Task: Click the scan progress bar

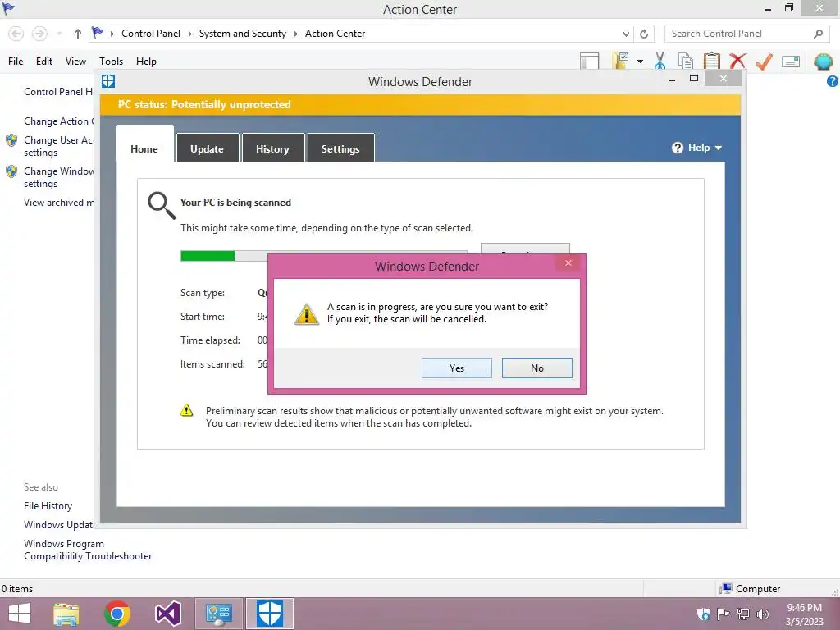Action: pos(323,256)
